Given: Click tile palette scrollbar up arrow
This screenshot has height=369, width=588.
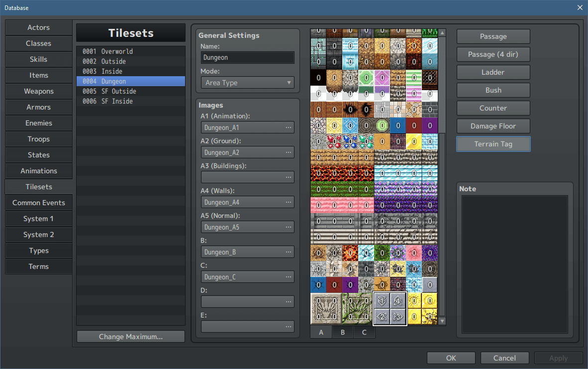Looking at the screenshot, I should click(x=442, y=33).
